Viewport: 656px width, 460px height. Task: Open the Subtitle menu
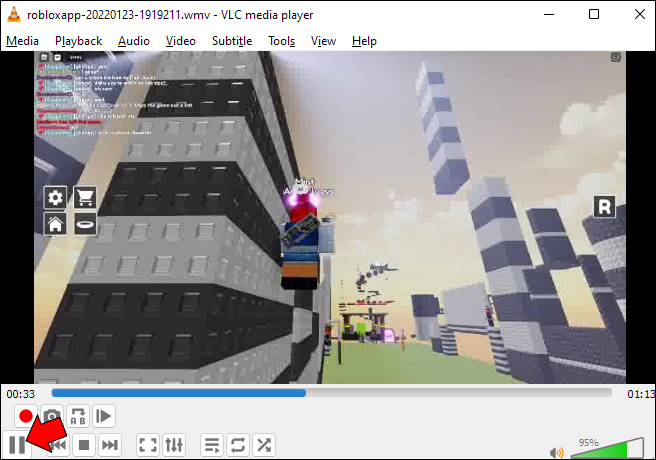pos(232,41)
